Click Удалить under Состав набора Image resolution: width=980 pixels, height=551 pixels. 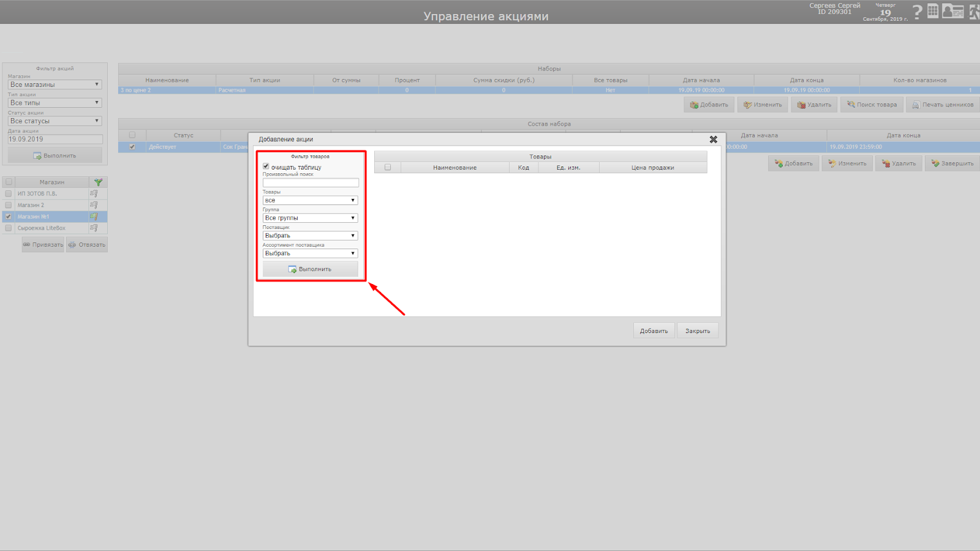point(899,163)
